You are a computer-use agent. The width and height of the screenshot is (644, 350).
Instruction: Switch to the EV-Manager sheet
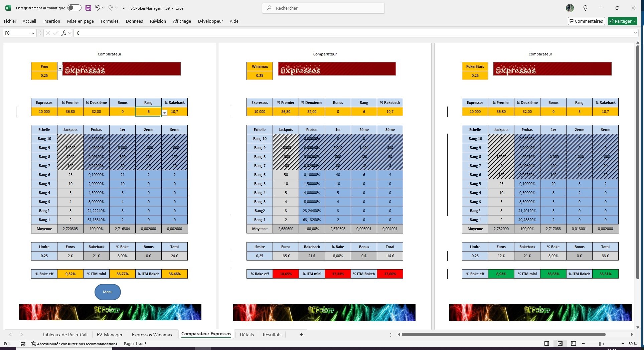tap(110, 335)
